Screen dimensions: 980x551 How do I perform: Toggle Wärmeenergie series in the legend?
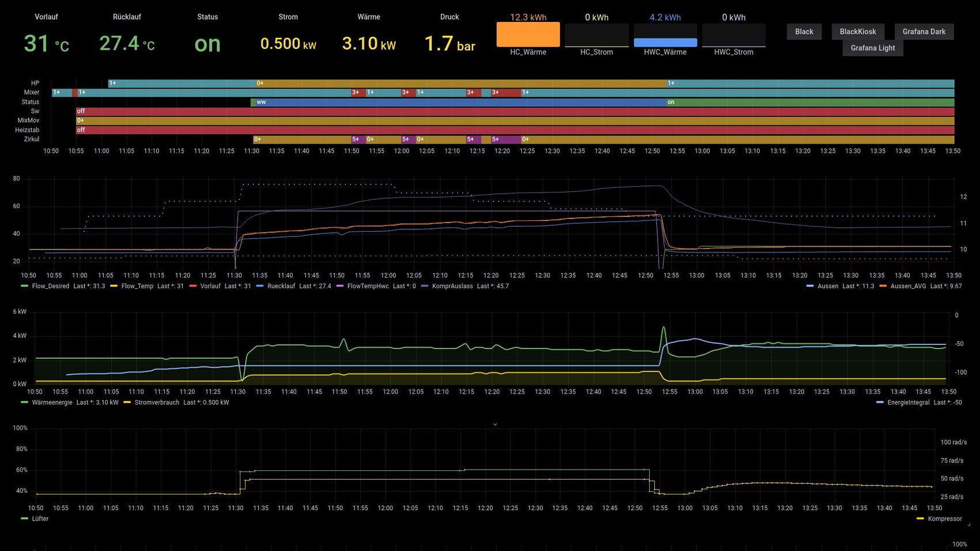pos(52,402)
